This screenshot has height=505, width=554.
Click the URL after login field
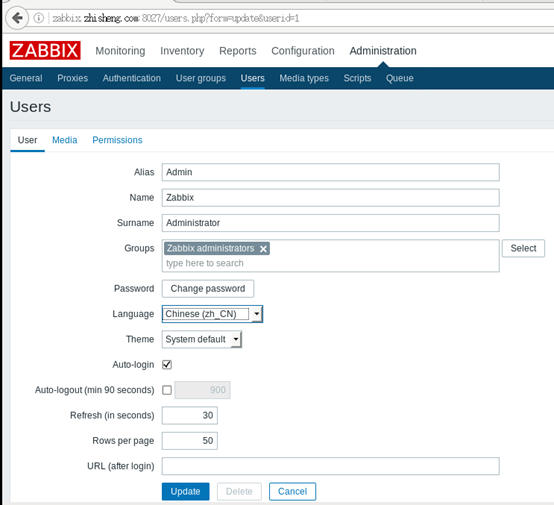pos(330,466)
